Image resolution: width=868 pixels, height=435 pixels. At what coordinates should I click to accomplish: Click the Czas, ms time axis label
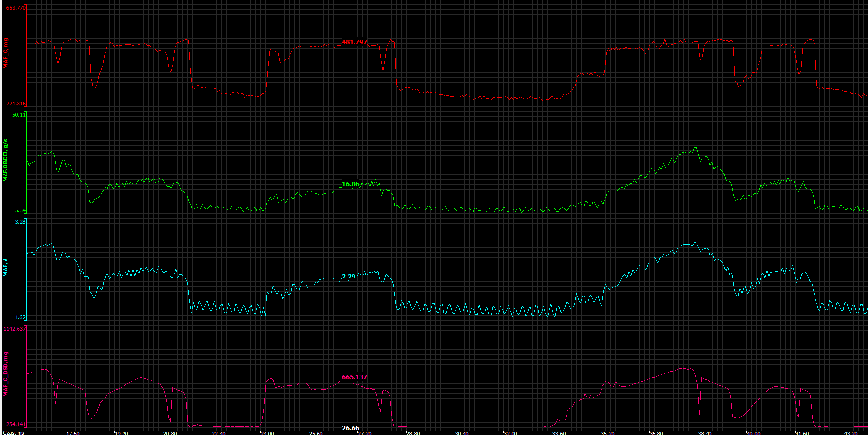pyautogui.click(x=14, y=432)
